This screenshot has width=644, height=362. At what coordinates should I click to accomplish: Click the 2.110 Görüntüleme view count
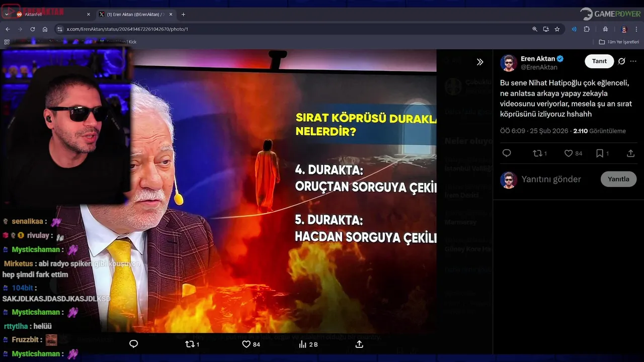[600, 131]
